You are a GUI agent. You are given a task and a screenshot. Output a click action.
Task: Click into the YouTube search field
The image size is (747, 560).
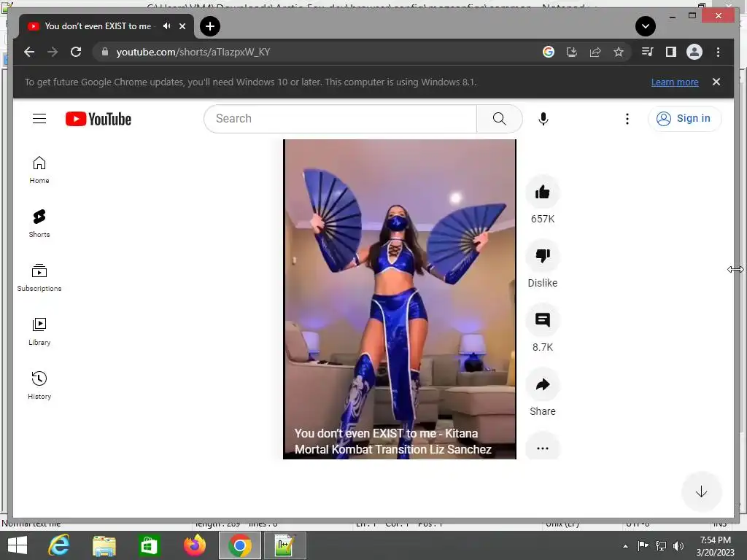pos(340,119)
